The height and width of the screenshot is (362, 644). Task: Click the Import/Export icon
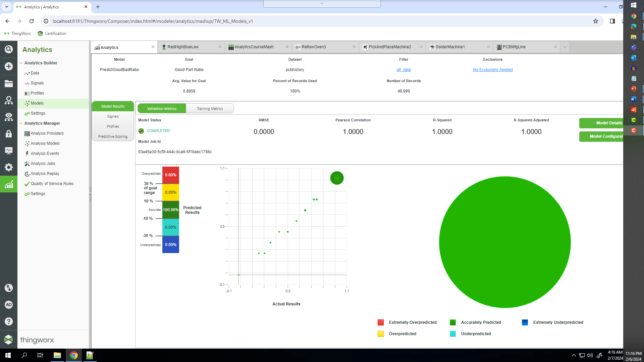tap(8, 288)
